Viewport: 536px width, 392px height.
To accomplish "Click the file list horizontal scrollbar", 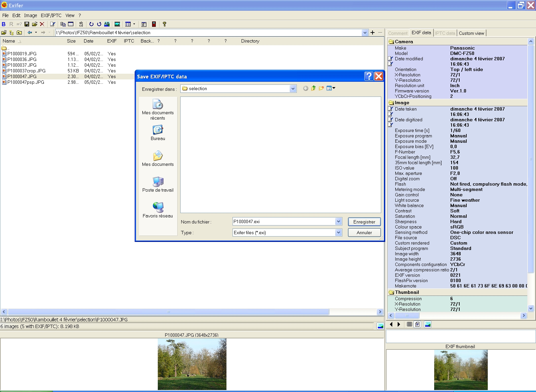I will (x=168, y=312).
